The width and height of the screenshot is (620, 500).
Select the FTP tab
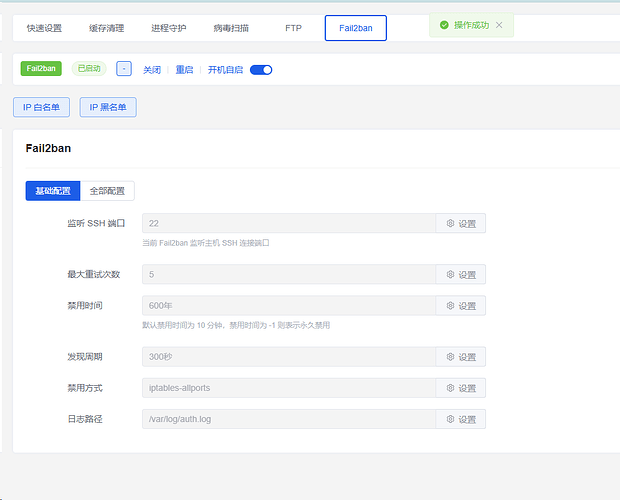(x=293, y=28)
